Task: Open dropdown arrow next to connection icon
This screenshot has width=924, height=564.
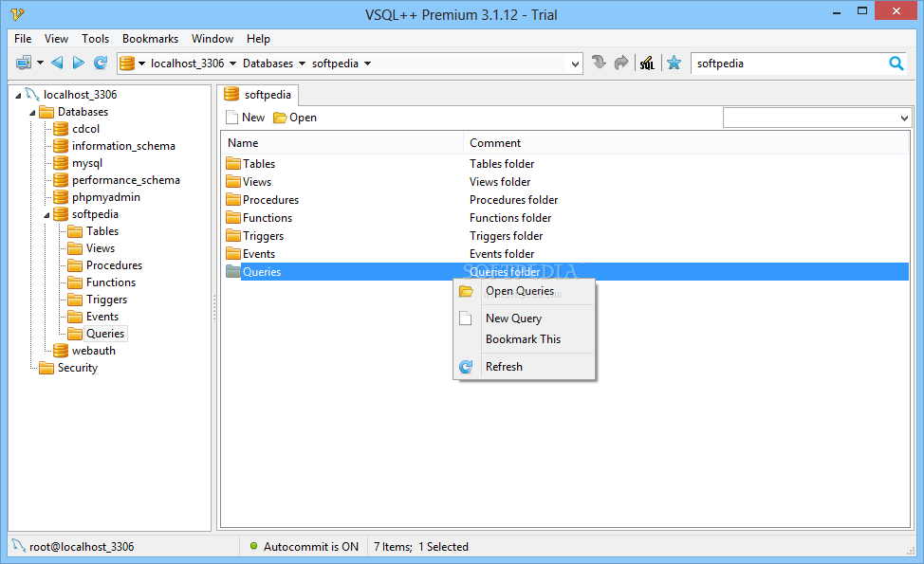Action: [40, 63]
